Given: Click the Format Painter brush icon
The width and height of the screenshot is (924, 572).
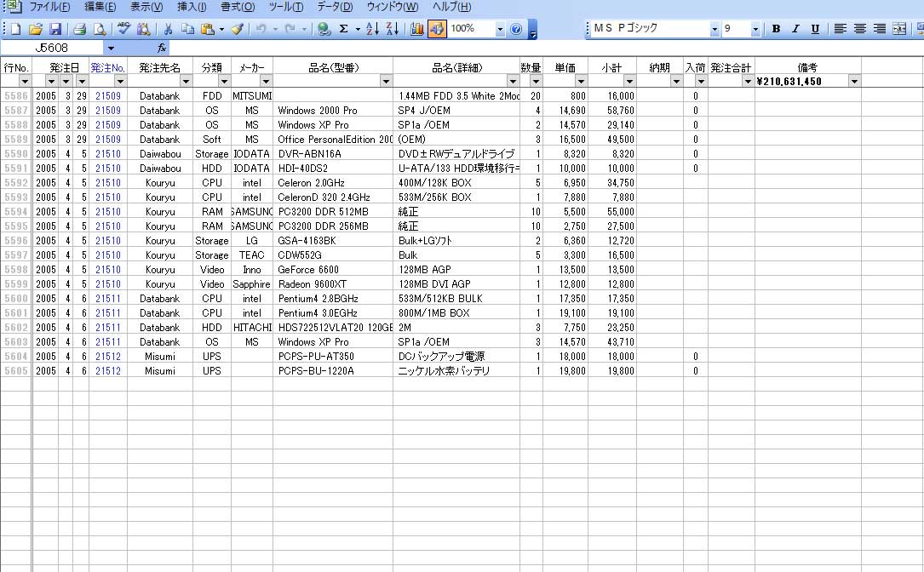Looking at the screenshot, I should (x=238, y=29).
